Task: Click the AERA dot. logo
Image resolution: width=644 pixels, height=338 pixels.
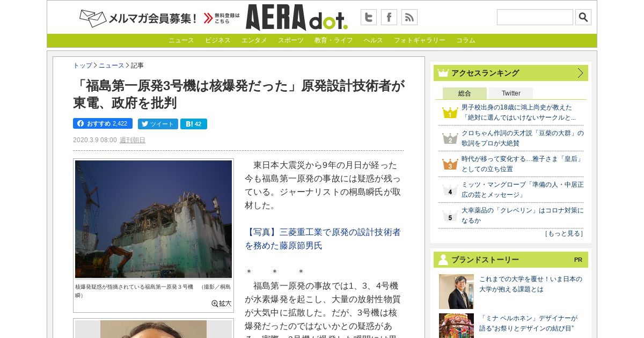Action: [x=297, y=18]
